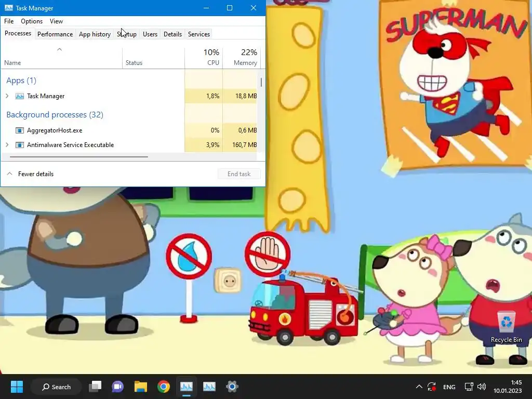532x399 pixels.
Task: Click the Fewer details link
Action: point(36,174)
